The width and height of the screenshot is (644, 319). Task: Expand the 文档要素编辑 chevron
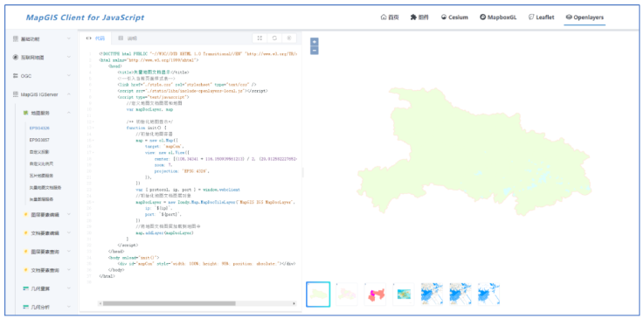pos(69,232)
